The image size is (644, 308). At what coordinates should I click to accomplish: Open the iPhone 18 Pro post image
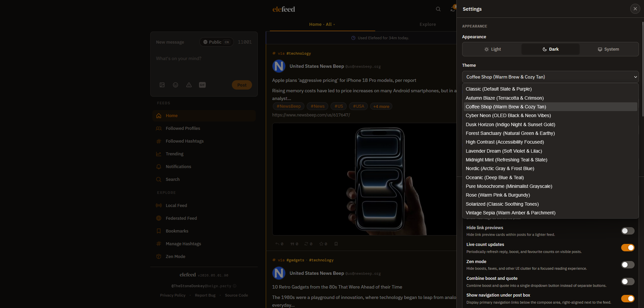pyautogui.click(x=364, y=179)
